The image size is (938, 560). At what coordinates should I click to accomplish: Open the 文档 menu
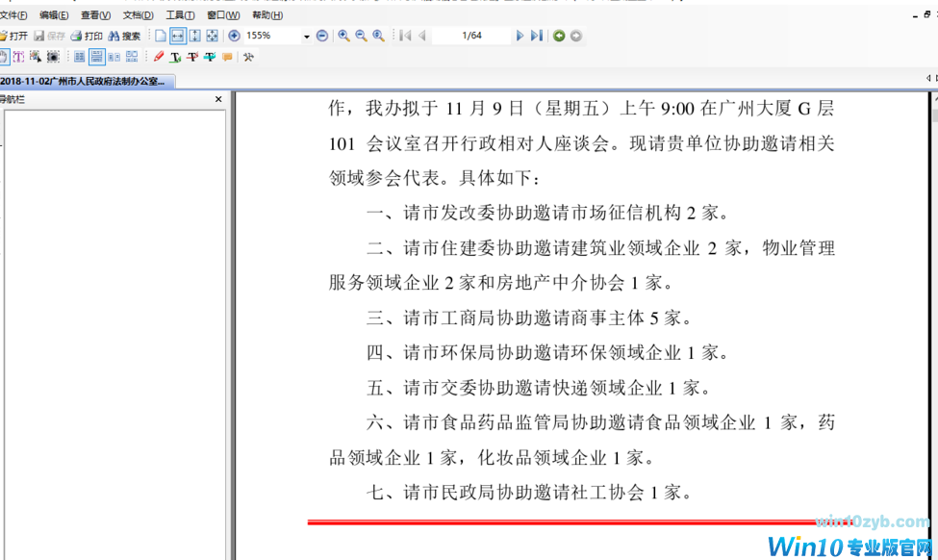tap(137, 14)
